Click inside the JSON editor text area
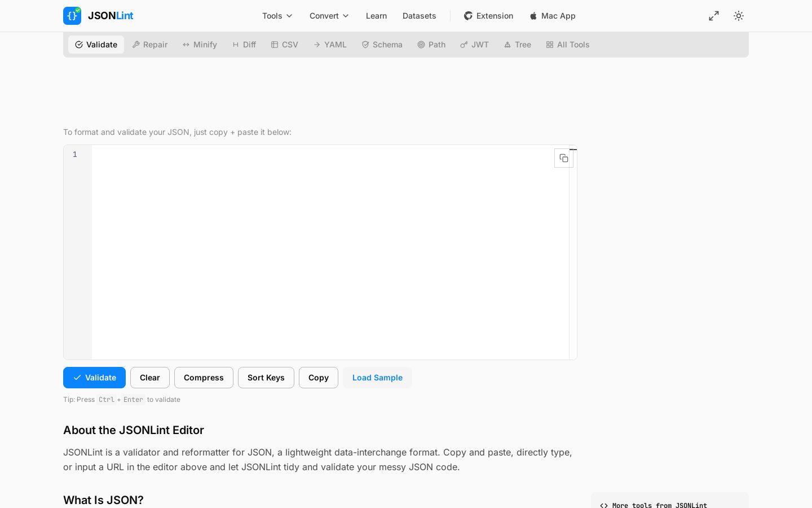This screenshot has width=812, height=508. (x=330, y=252)
